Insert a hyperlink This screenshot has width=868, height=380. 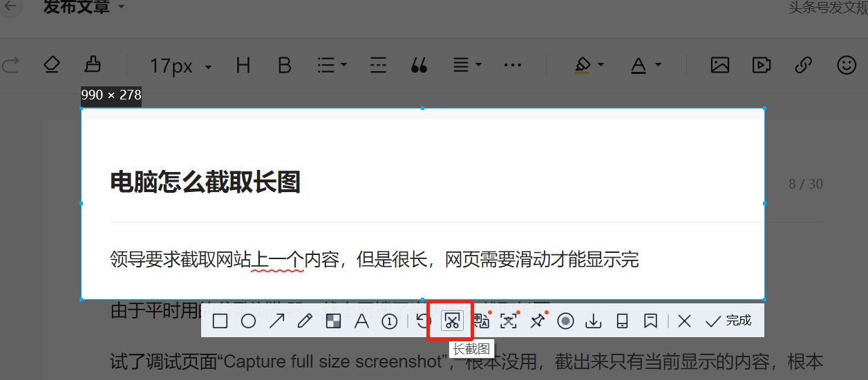(803, 66)
